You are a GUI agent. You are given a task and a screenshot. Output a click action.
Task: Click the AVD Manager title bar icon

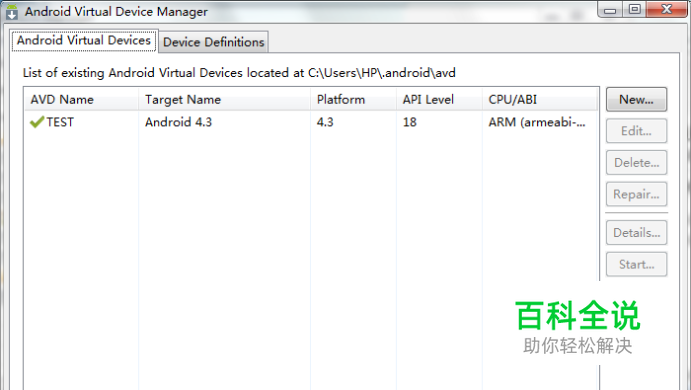point(12,12)
